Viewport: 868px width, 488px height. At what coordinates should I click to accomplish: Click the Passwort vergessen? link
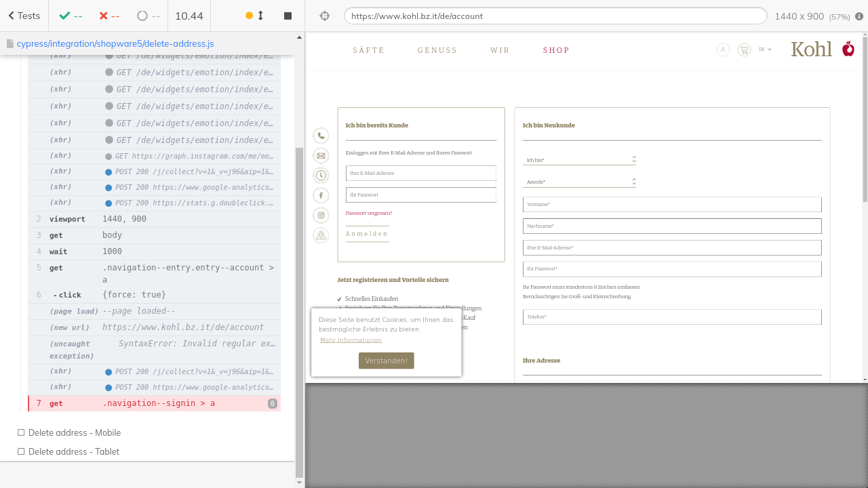[368, 213]
